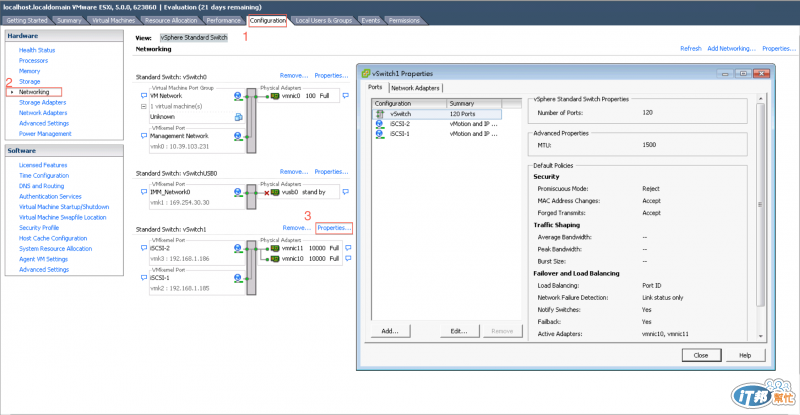This screenshot has width=800, height=415.
Task: Open Licensed Features link
Action: (x=43, y=165)
